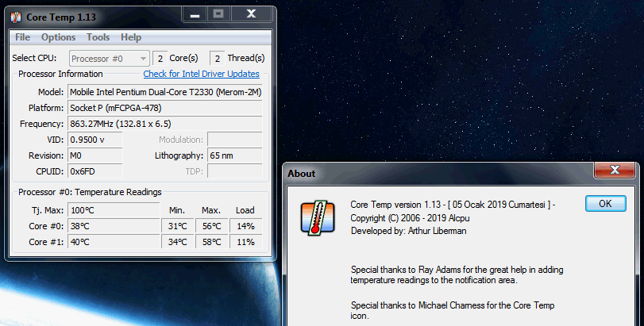Open the Help menu

[x=131, y=37]
